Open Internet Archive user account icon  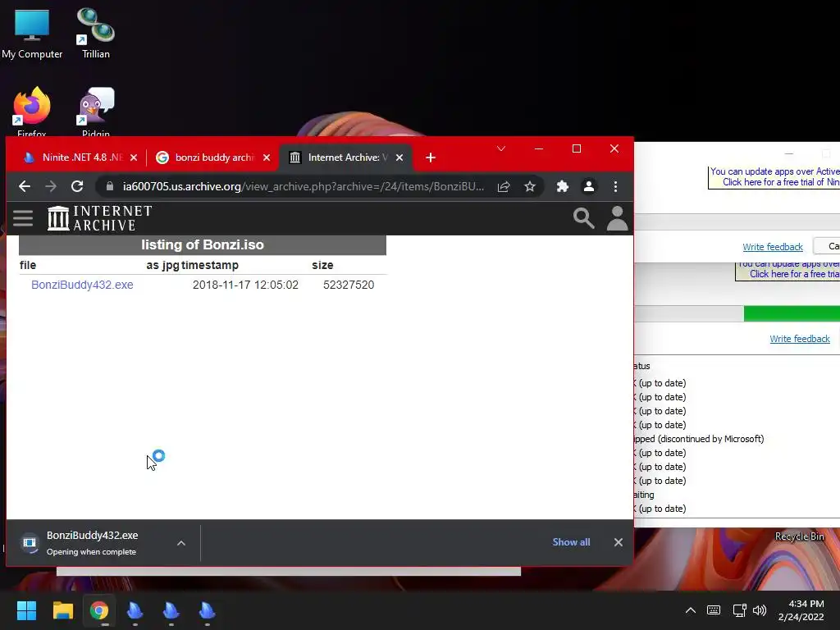617,218
